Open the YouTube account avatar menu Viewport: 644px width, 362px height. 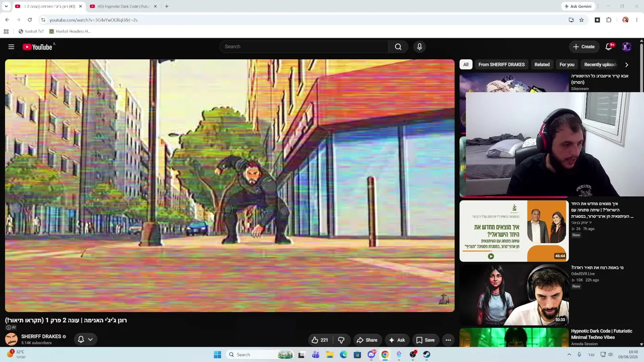[626, 47]
